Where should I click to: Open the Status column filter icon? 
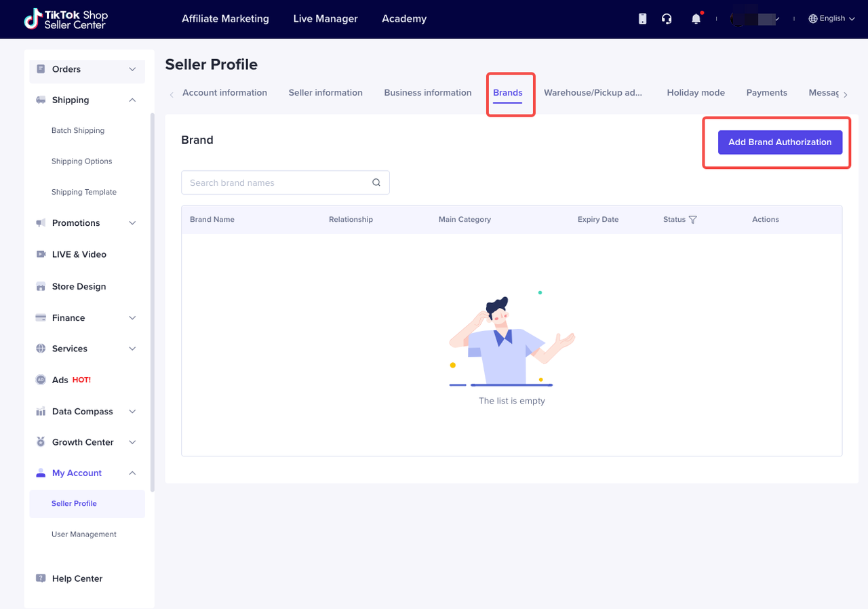(692, 220)
